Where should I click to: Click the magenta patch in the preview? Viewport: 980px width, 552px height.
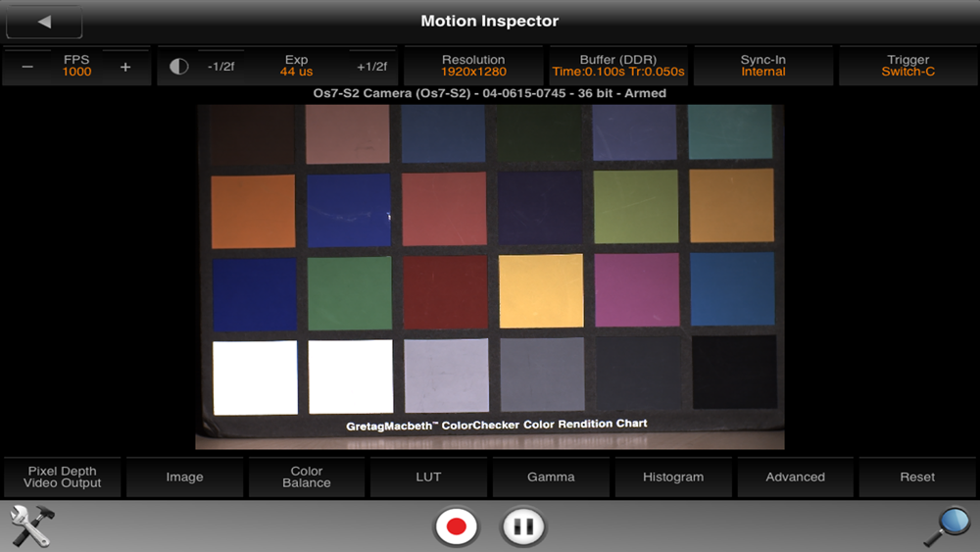tap(637, 289)
